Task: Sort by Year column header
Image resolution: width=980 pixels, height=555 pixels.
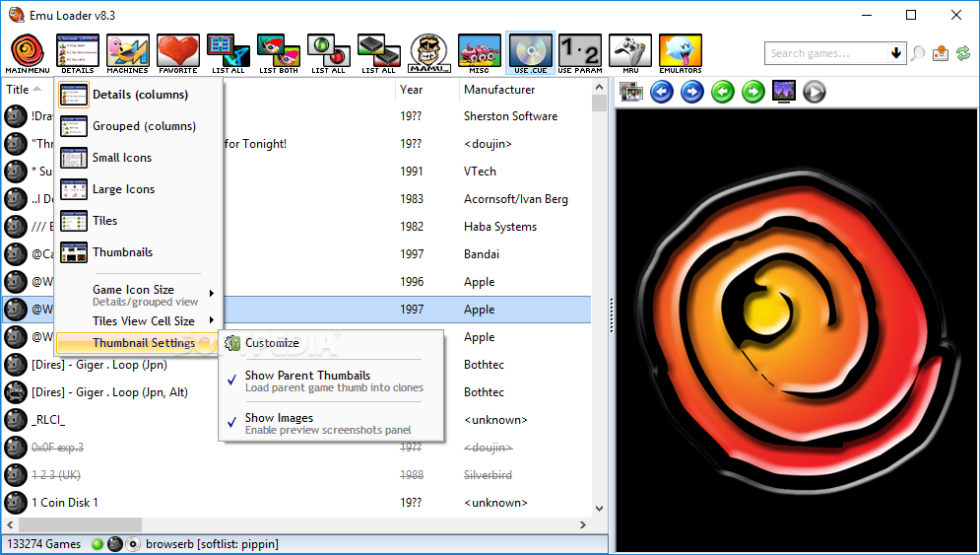Action: 426,90
